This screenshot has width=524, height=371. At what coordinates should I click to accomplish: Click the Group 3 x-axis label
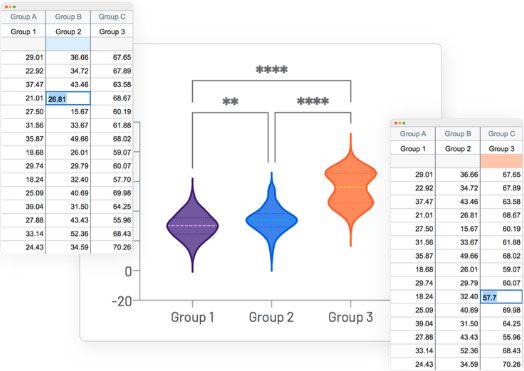(x=351, y=317)
